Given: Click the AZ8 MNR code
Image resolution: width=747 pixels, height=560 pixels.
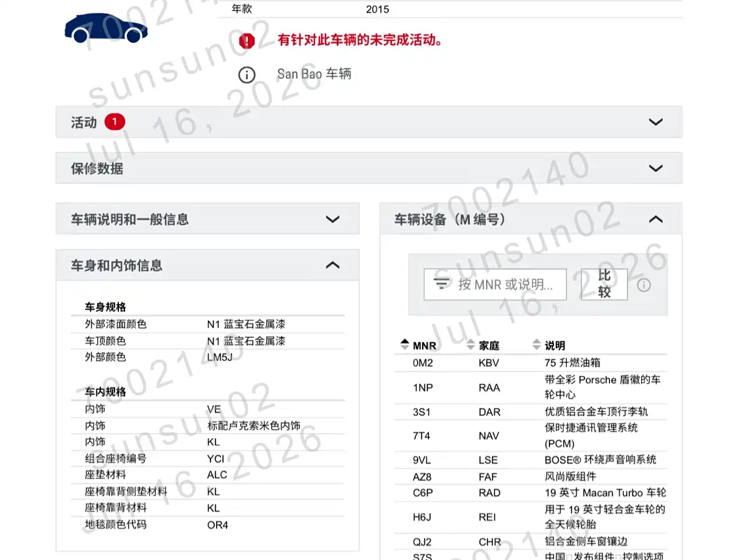Looking at the screenshot, I should pos(422,477).
